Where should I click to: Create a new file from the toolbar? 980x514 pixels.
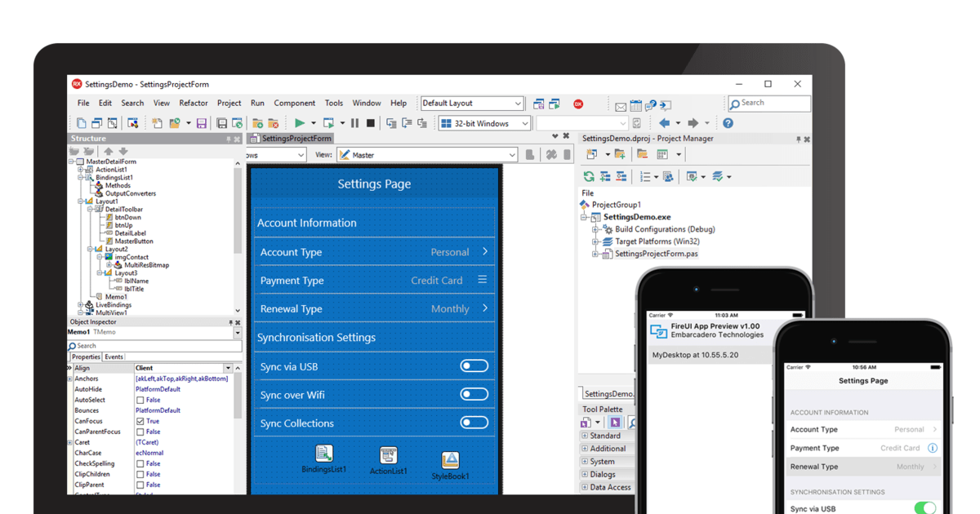pos(81,121)
